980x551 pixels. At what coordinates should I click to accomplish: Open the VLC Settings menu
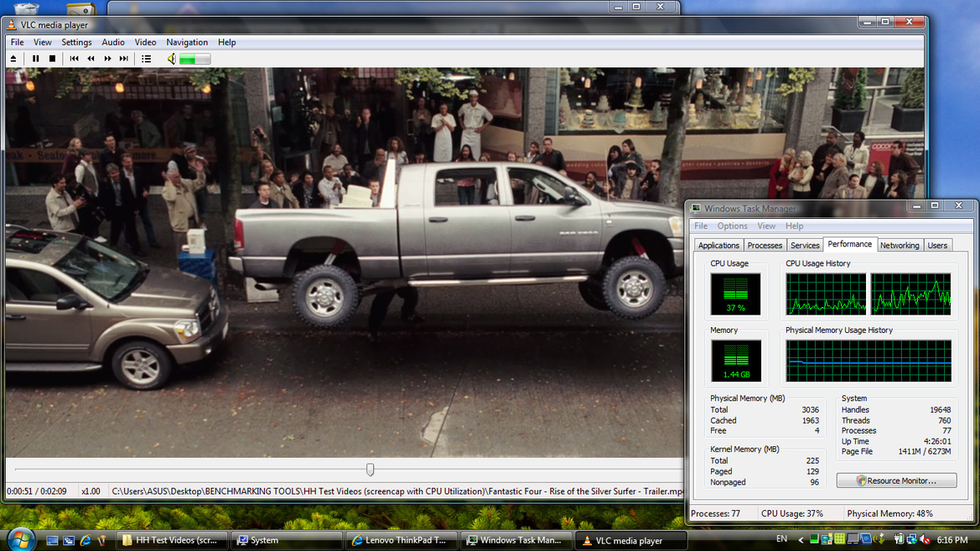(76, 43)
